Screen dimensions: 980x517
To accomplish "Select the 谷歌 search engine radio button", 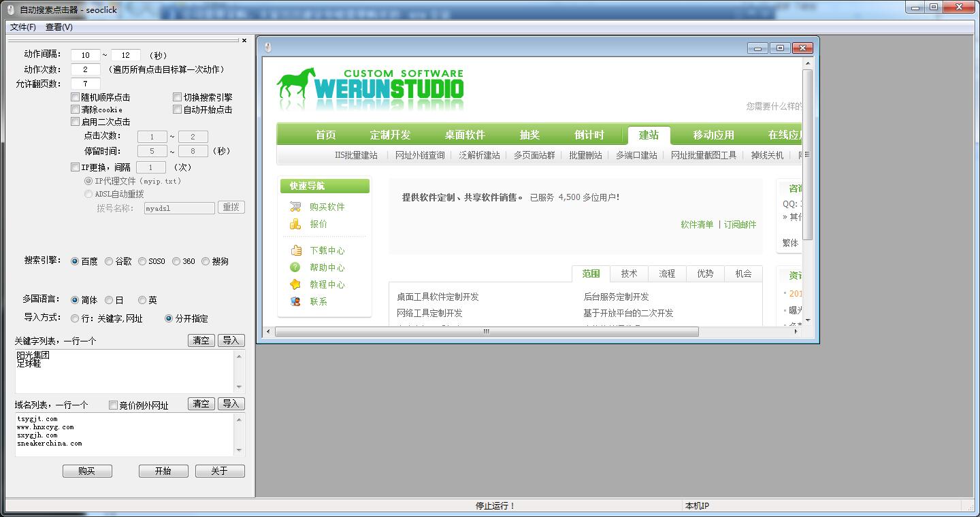I will (x=109, y=261).
